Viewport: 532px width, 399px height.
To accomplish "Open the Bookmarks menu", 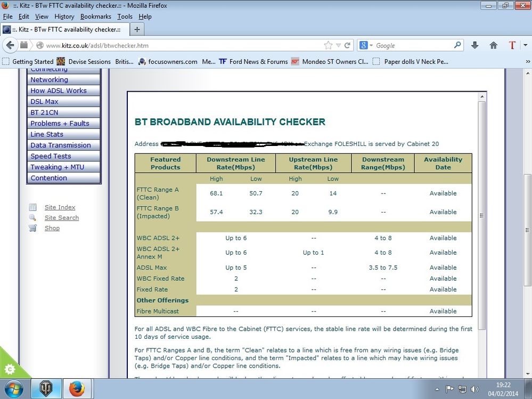I will click(96, 17).
